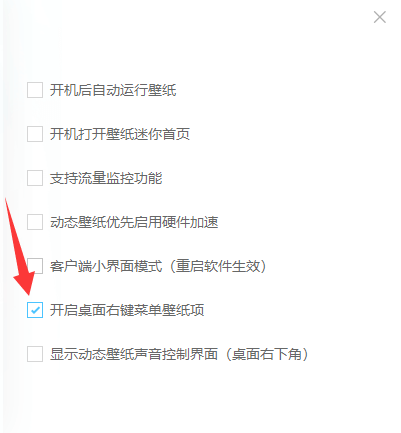Enable the 客户端小界面模式 checkbox
This screenshot has height=433, width=401.
35,266
